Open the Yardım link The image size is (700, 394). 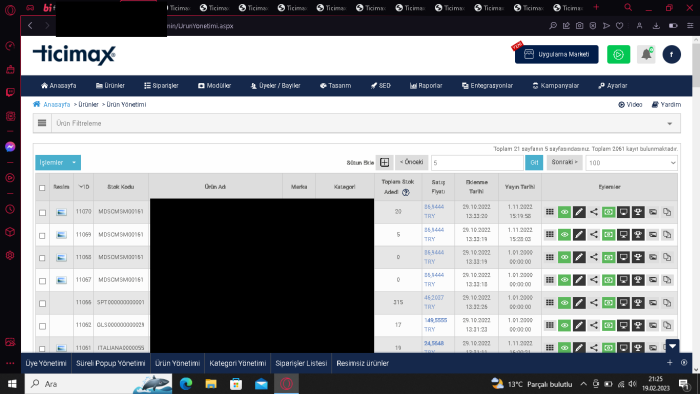[x=666, y=104]
